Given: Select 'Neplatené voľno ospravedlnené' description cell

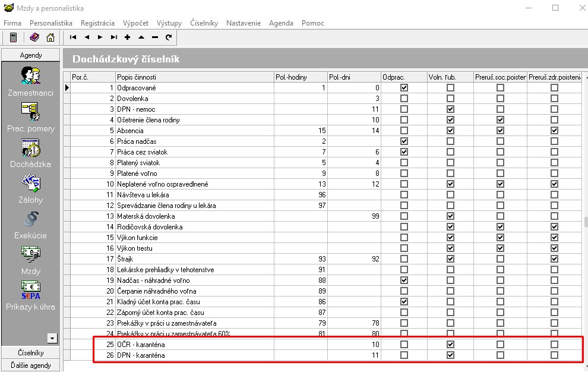Looking at the screenshot, I should 195,184.
